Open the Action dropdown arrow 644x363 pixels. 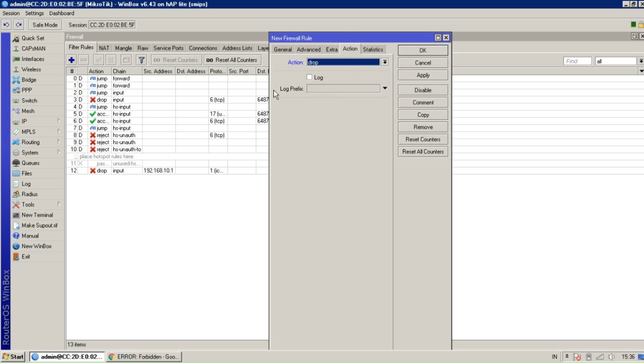(385, 62)
